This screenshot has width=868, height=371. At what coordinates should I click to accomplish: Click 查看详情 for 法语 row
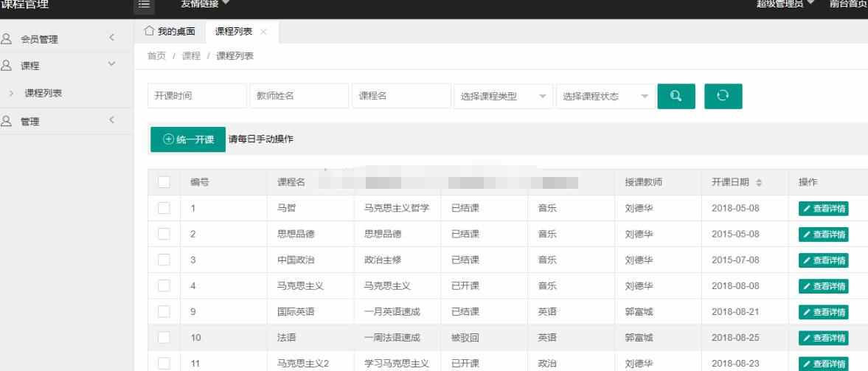[x=823, y=338]
